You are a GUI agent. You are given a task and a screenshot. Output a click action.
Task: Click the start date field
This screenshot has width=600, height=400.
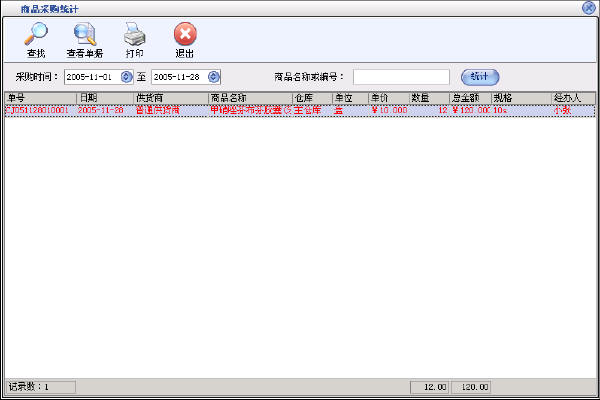pyautogui.click(x=92, y=76)
